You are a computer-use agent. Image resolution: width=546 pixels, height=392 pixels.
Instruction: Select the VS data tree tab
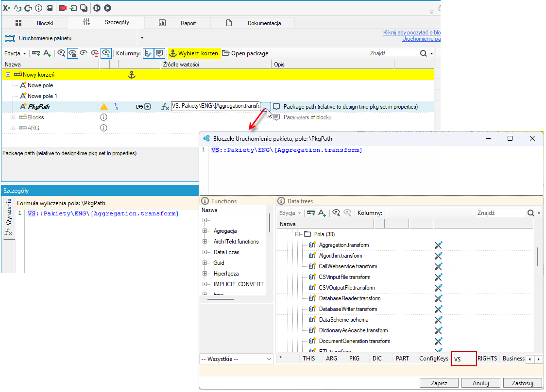coord(463,359)
